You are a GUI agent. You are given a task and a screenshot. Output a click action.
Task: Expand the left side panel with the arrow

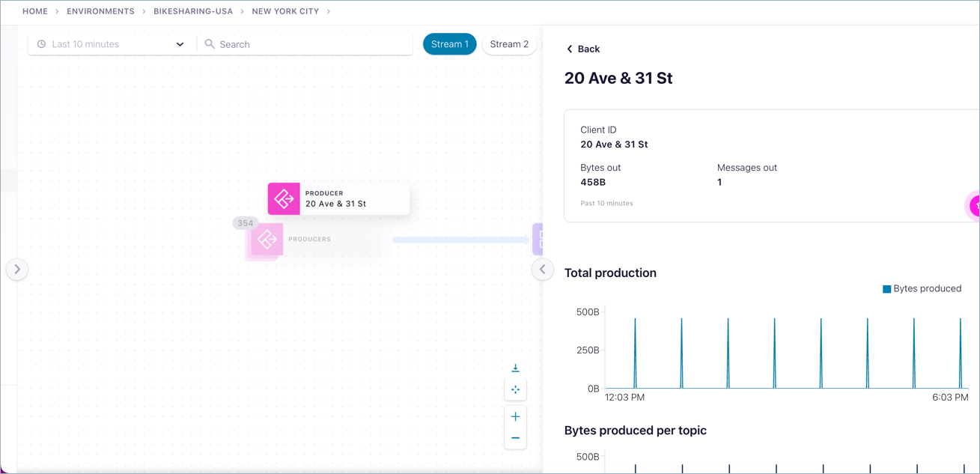click(x=17, y=270)
